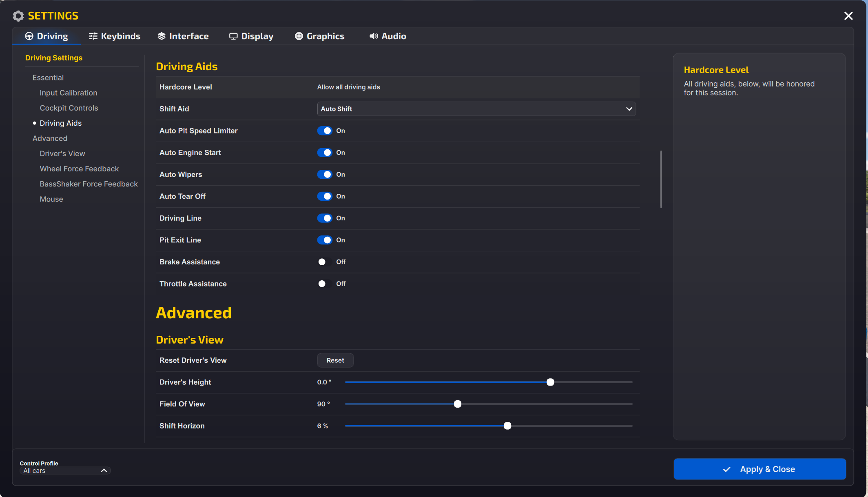The width and height of the screenshot is (868, 497).
Task: Enable Brake Assistance toggle
Action: (325, 262)
